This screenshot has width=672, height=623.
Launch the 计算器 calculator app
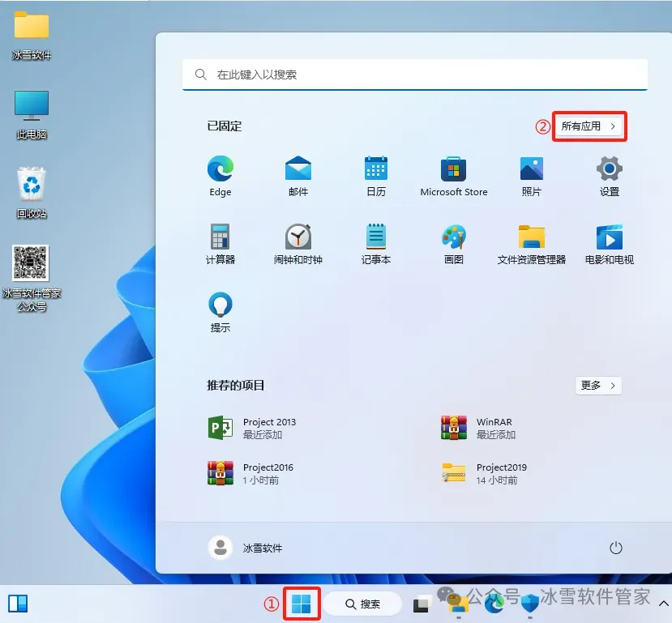point(220,244)
